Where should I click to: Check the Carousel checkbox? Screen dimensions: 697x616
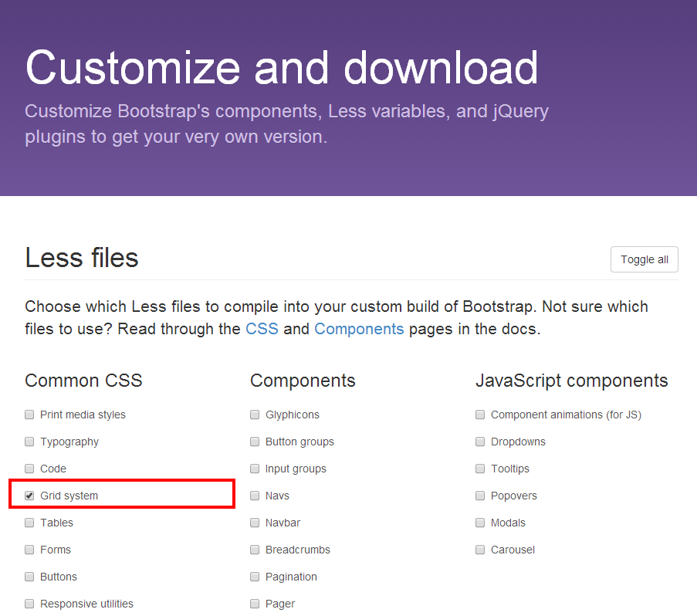pyautogui.click(x=480, y=550)
